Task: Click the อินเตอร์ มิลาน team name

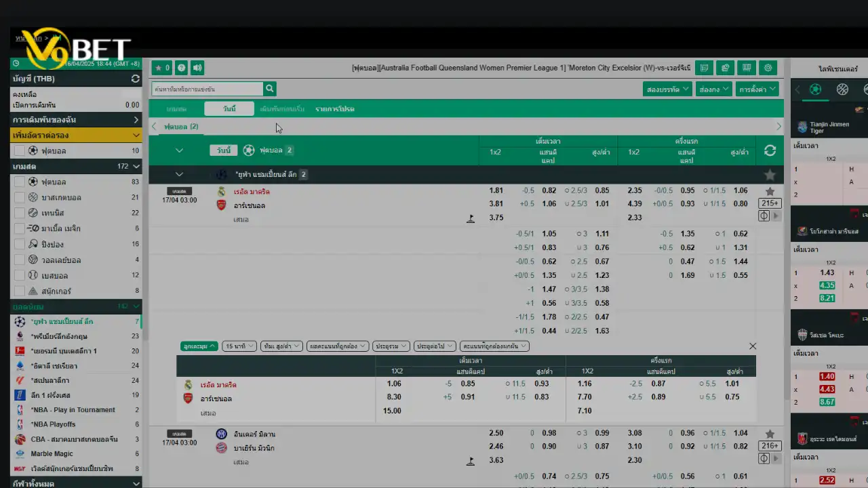Action: point(255,434)
